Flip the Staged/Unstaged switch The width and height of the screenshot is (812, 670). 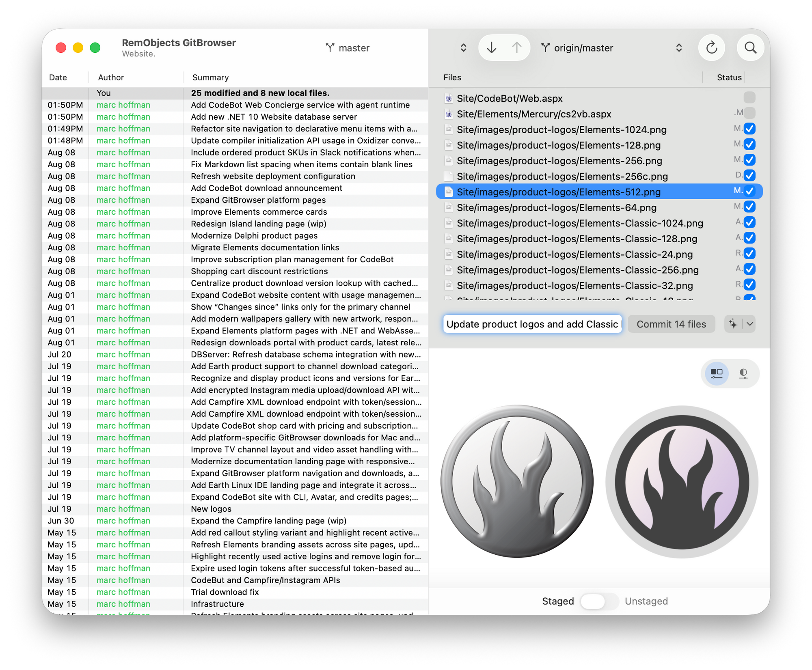(x=599, y=601)
